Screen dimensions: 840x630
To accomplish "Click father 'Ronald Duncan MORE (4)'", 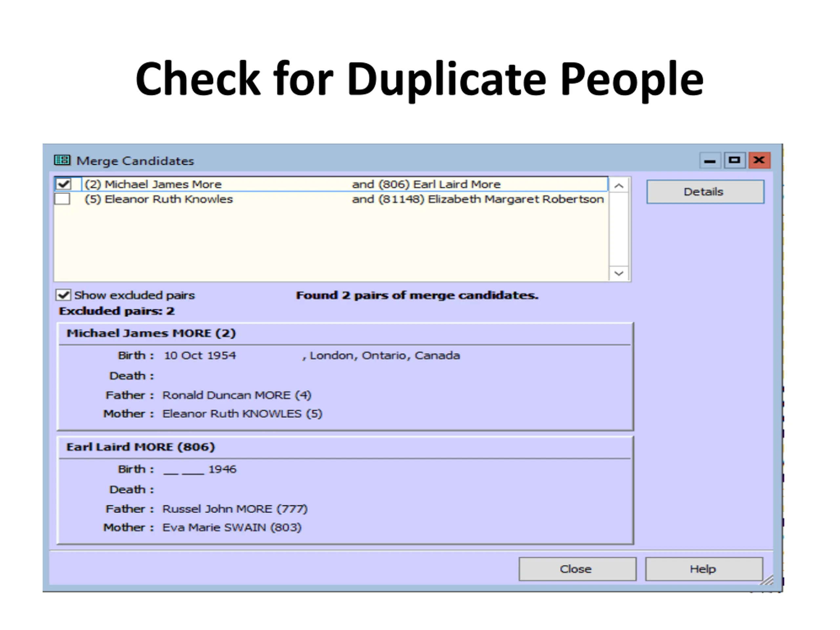I will (237, 395).
